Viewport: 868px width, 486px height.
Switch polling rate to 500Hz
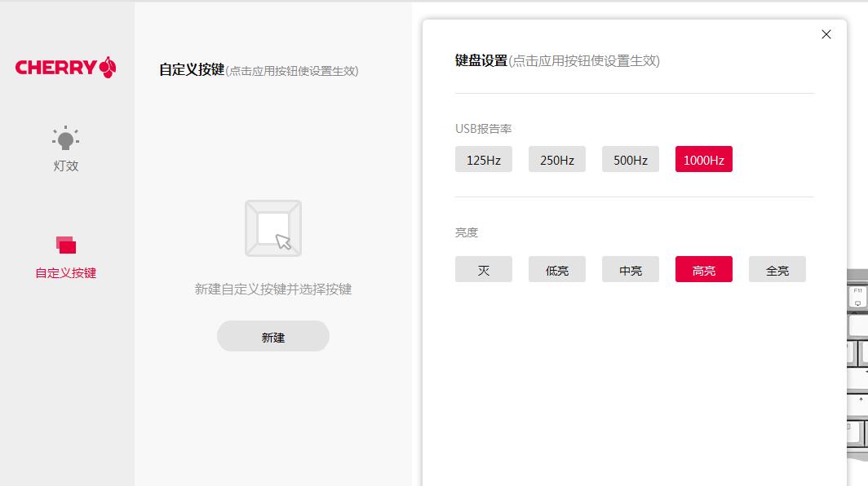tap(630, 159)
